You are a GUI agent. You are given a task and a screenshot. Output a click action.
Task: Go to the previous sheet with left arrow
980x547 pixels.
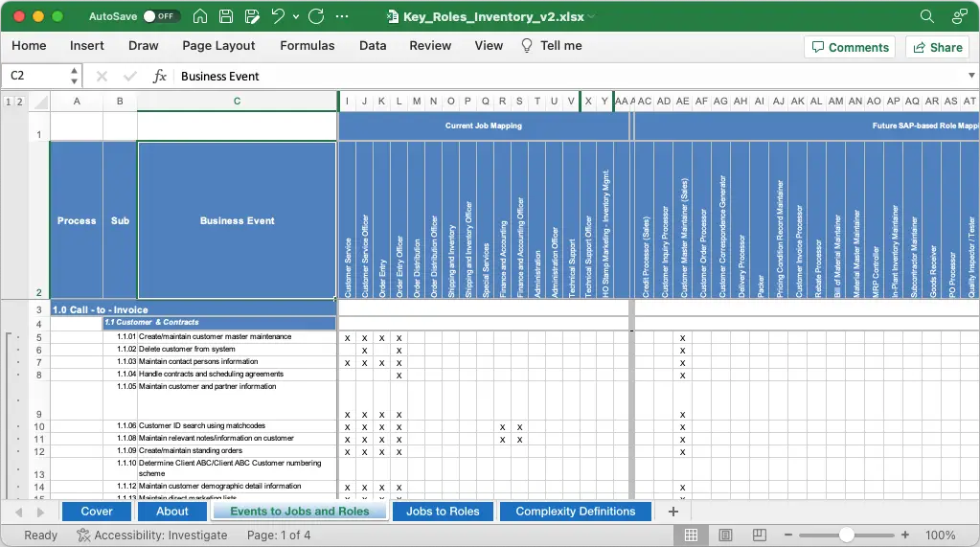tap(19, 512)
